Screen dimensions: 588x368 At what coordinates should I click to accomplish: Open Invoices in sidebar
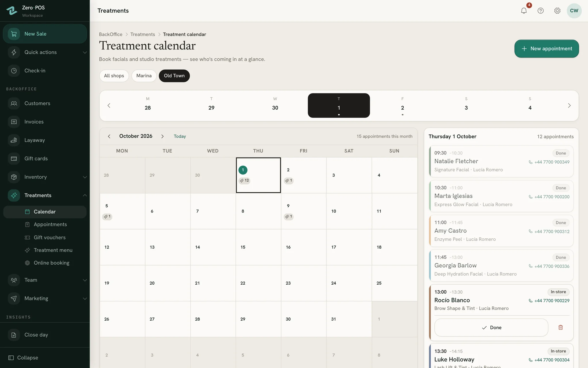pos(45,122)
